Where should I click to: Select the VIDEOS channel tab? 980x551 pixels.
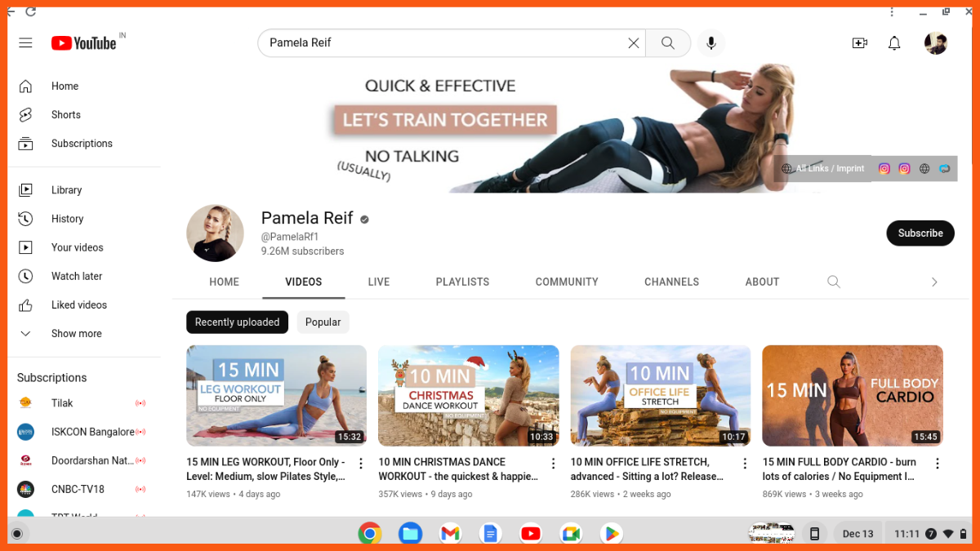click(x=304, y=282)
